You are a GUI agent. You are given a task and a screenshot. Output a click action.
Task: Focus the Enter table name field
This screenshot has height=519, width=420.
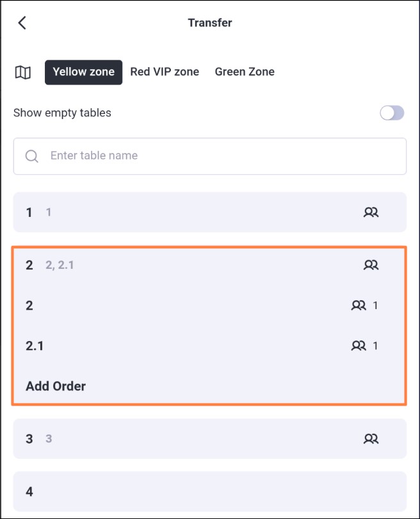(x=209, y=156)
